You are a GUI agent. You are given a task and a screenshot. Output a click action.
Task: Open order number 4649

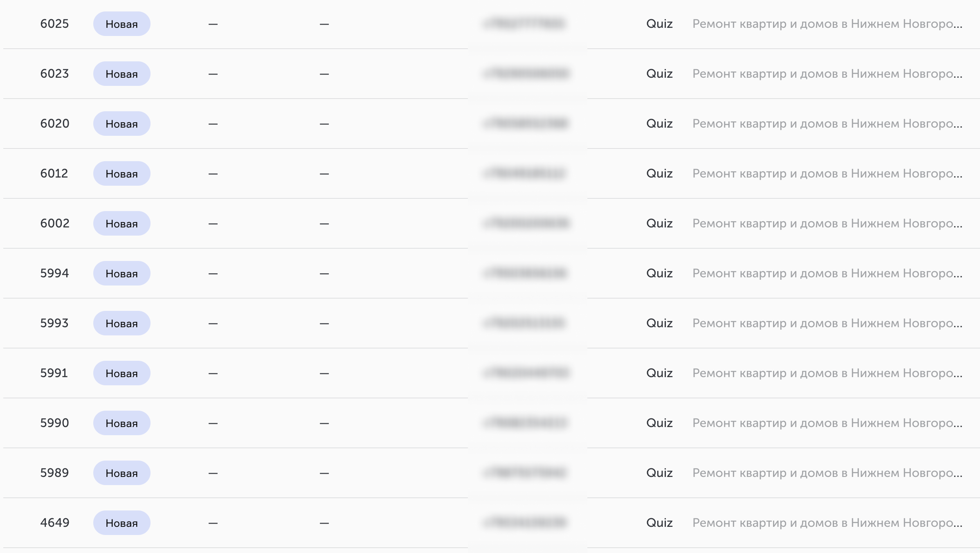pyautogui.click(x=55, y=523)
